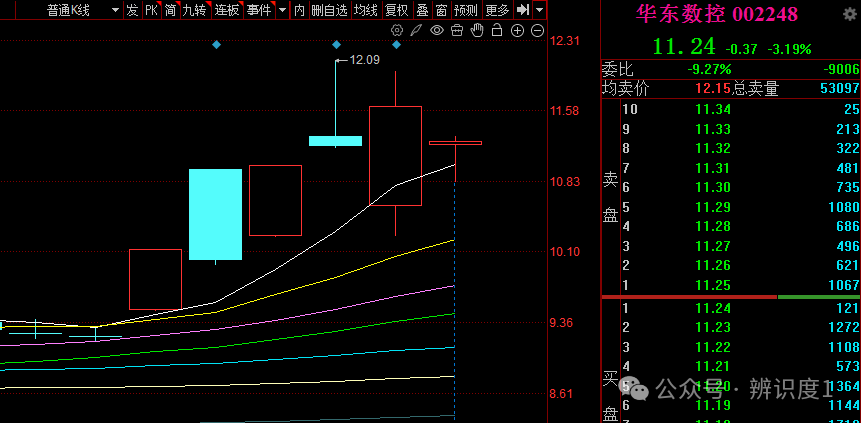The width and height of the screenshot is (861, 423).
Task: Expand the dropdown at the toolbar's far right
Action: pyautogui.click(x=540, y=10)
